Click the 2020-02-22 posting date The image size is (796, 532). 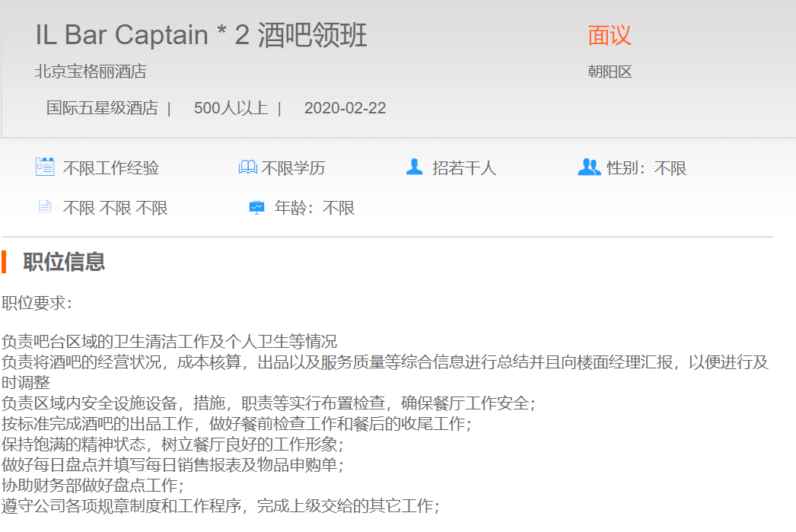click(345, 108)
